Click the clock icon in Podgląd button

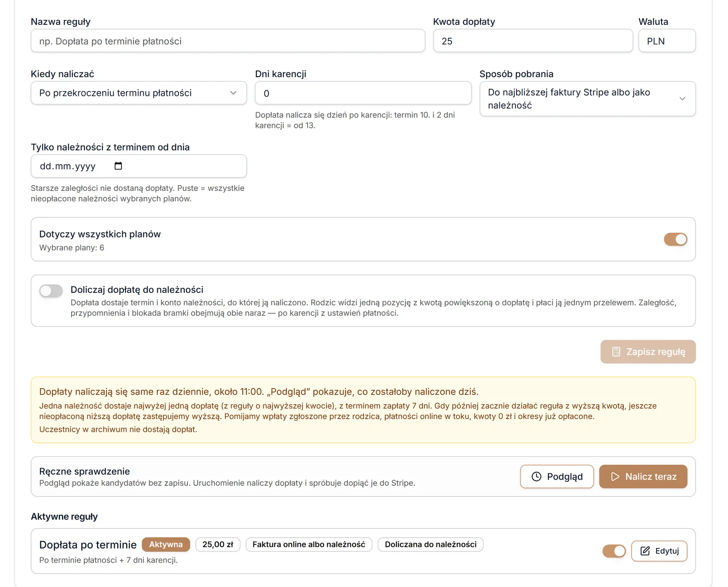pyautogui.click(x=536, y=476)
